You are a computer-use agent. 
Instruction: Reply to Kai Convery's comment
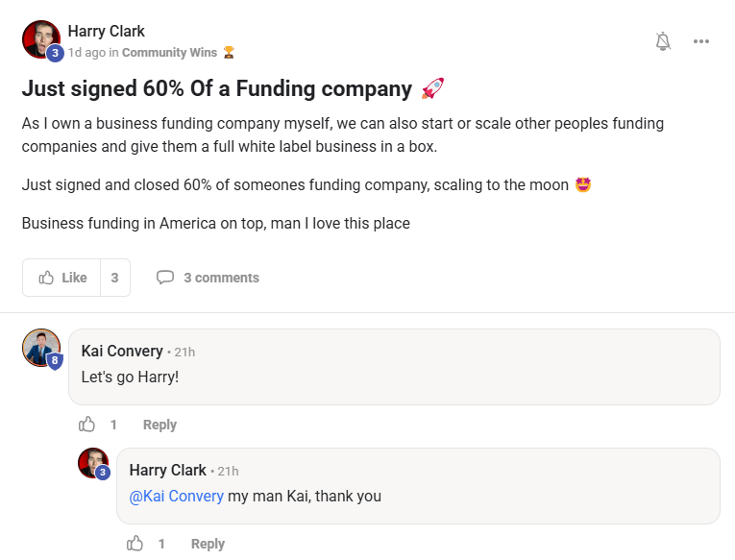[159, 425]
